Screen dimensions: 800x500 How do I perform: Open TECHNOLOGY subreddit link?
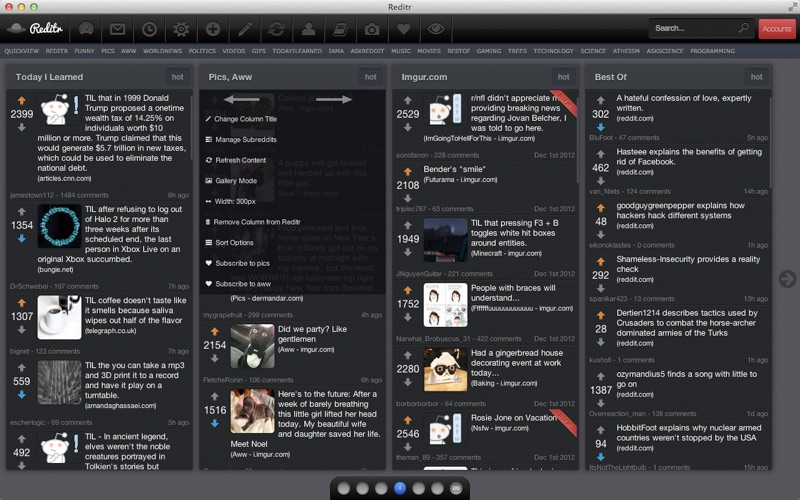(x=554, y=51)
